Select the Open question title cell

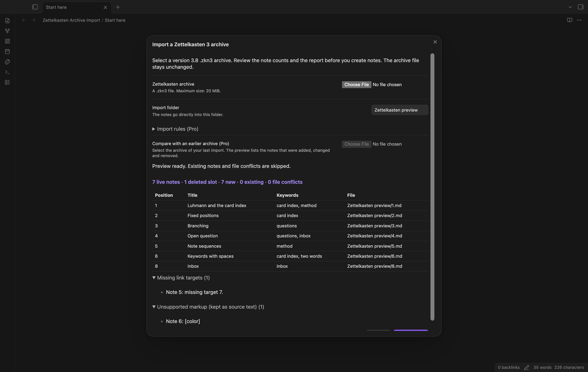click(203, 236)
